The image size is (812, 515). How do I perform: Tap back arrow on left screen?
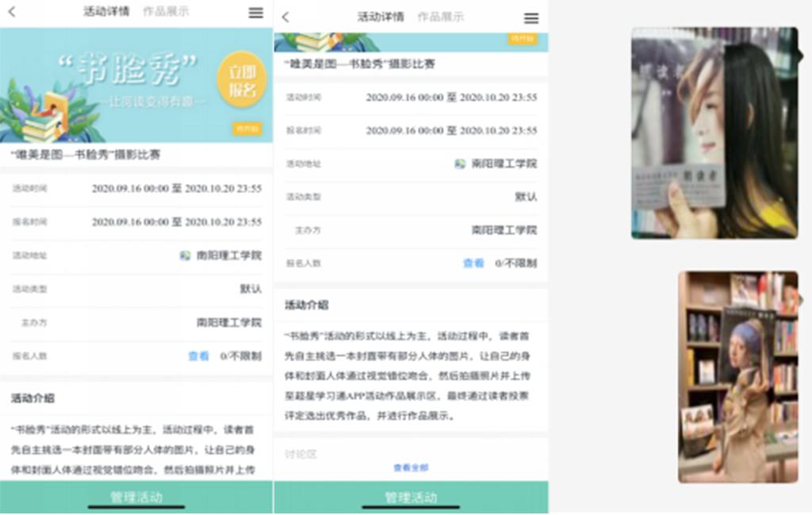click(12, 12)
